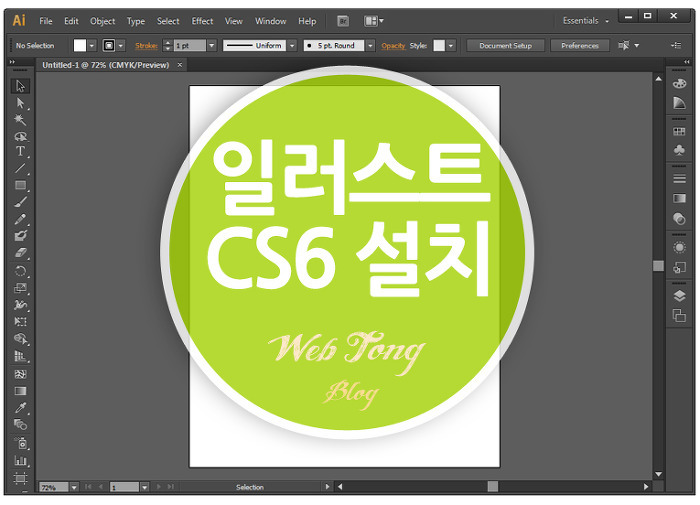Select the Scale tool
700x505 pixels.
click(20, 288)
